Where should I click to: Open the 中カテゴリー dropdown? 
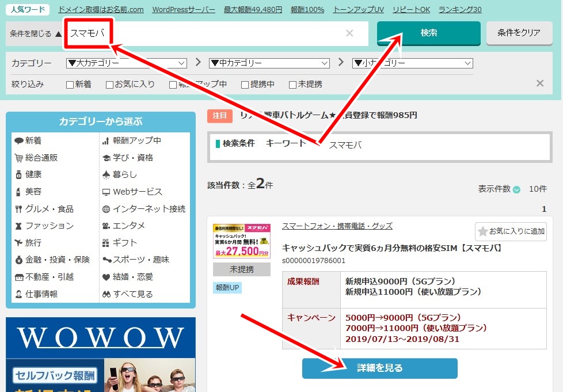269,63
